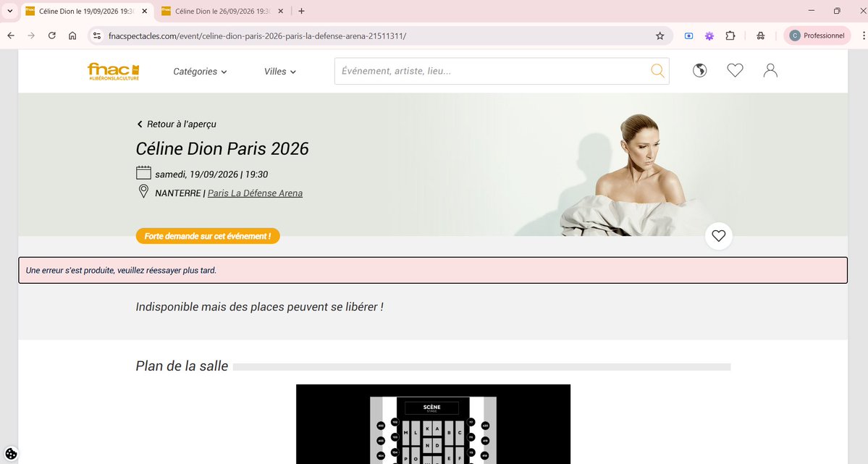This screenshot has width=868, height=464.
Task: Open the Paris La Défense Arena link
Action: (x=255, y=193)
